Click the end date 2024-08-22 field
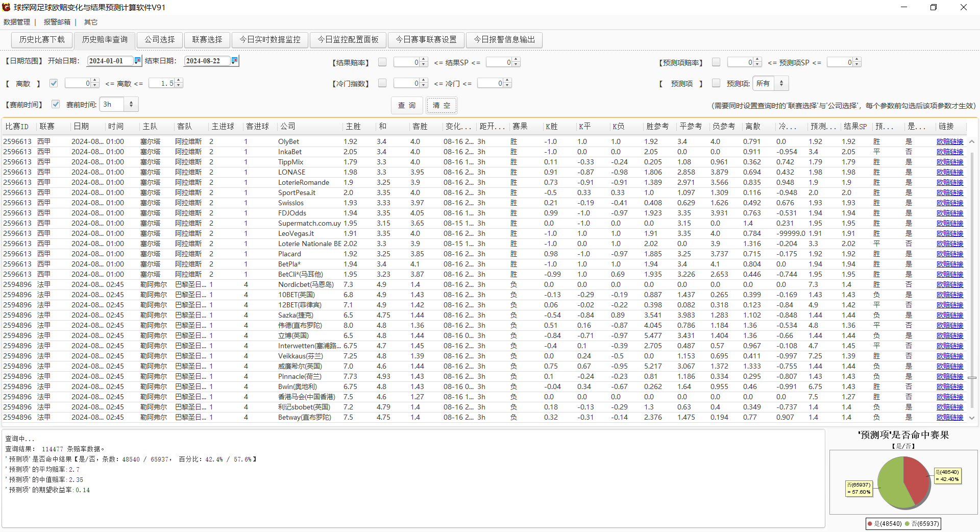 click(207, 61)
